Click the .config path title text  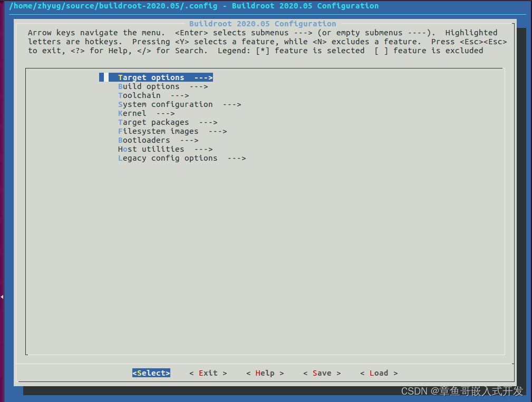tap(194, 6)
